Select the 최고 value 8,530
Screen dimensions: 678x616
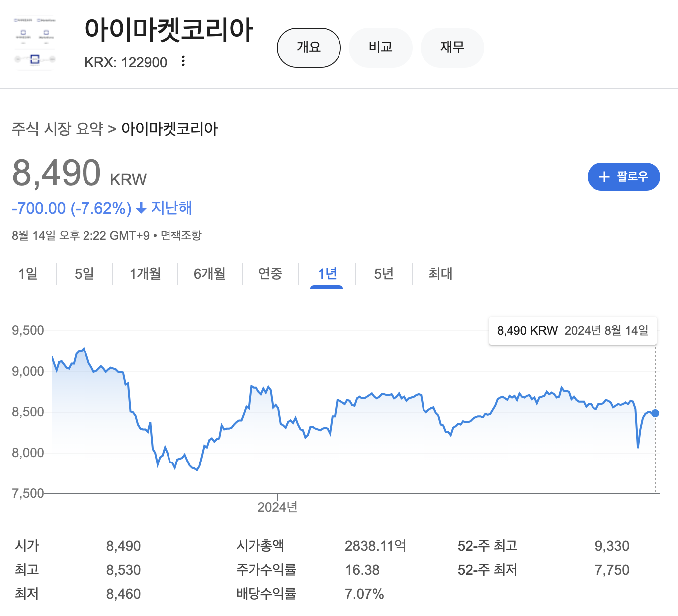[x=123, y=570]
